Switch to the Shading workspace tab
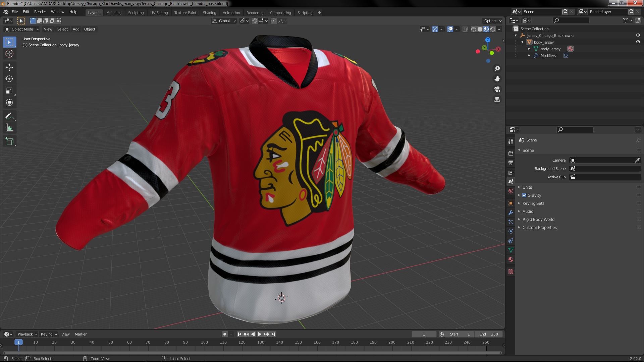Viewport: 644px width, 362px height. pos(209,13)
